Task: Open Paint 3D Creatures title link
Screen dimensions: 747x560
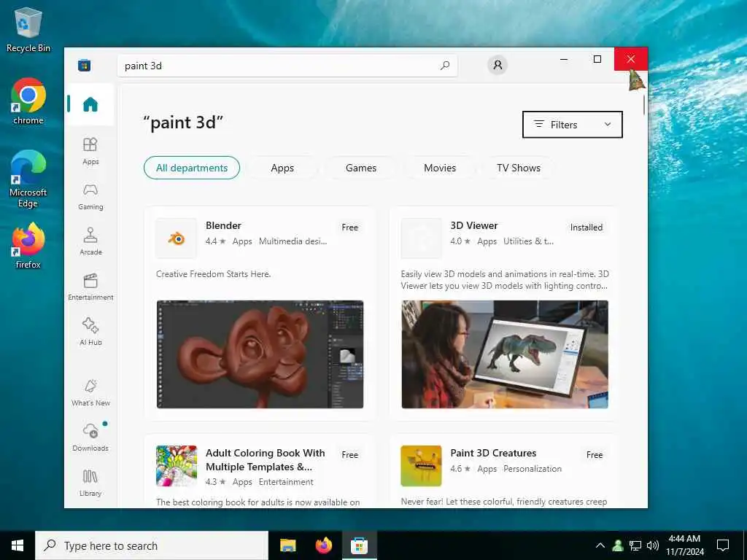Action: tap(493, 453)
